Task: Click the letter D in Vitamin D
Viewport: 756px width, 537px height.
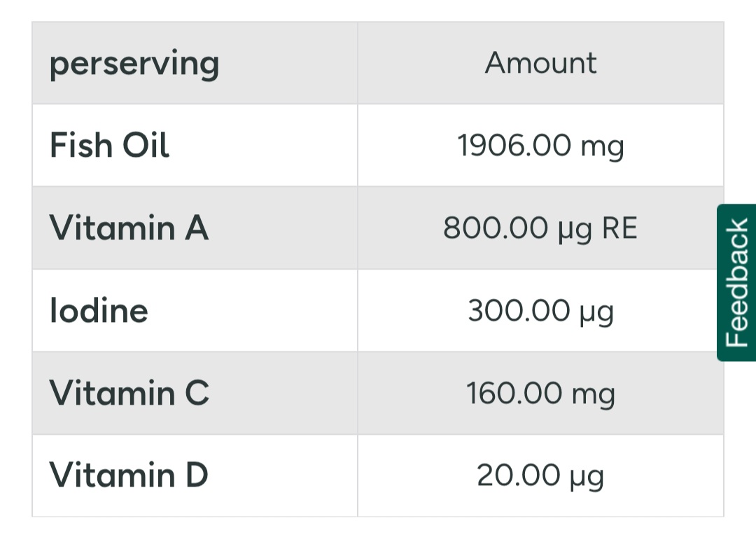Action: coord(197,475)
